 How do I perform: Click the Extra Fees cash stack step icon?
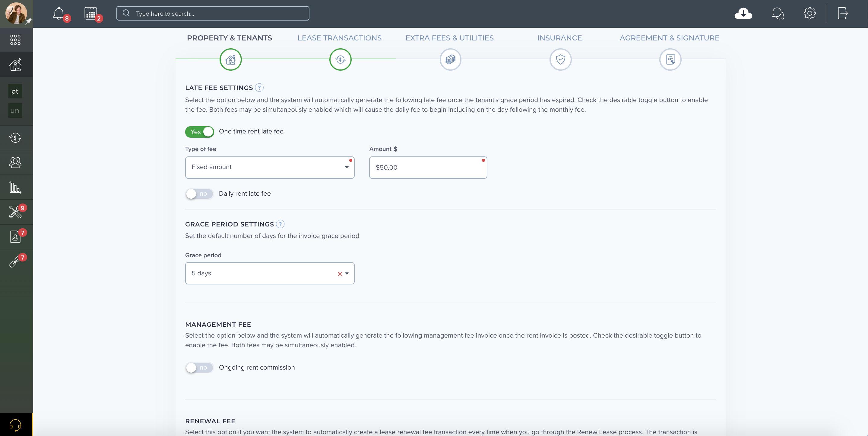point(450,60)
